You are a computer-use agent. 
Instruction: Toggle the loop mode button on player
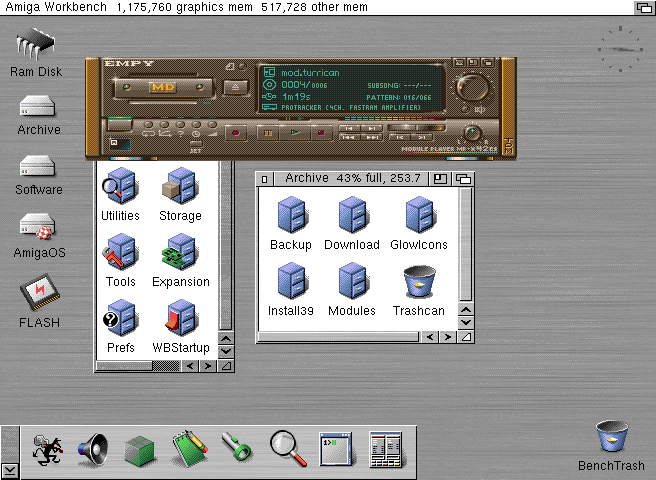coord(148,125)
